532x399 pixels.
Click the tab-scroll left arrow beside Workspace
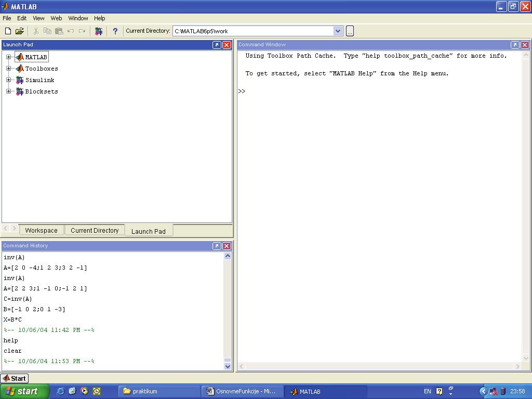[6, 229]
